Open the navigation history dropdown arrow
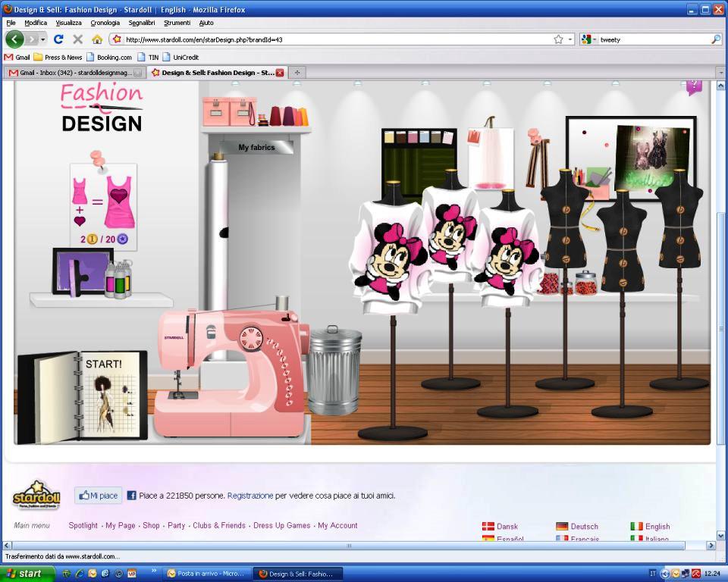The height and width of the screenshot is (582, 728). pos(43,39)
